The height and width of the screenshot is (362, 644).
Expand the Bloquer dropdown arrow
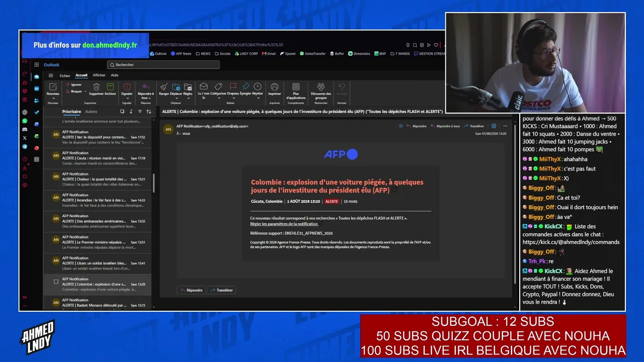click(x=85, y=92)
